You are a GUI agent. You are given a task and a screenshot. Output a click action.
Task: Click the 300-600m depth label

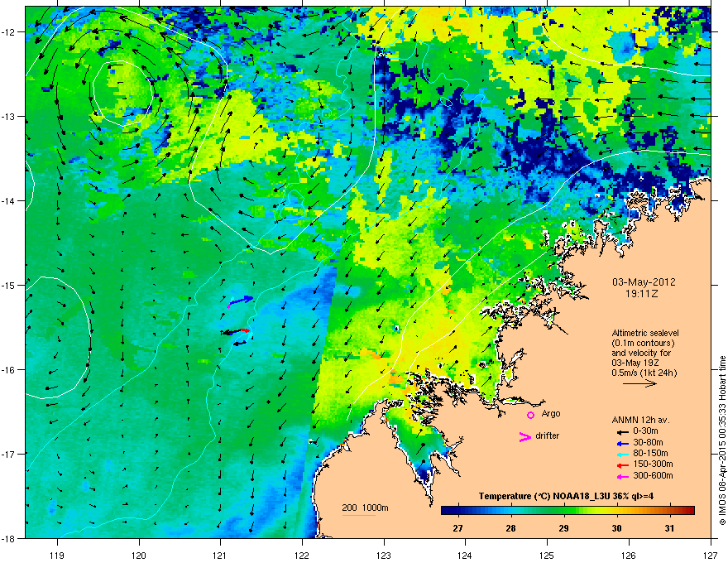tap(653, 475)
